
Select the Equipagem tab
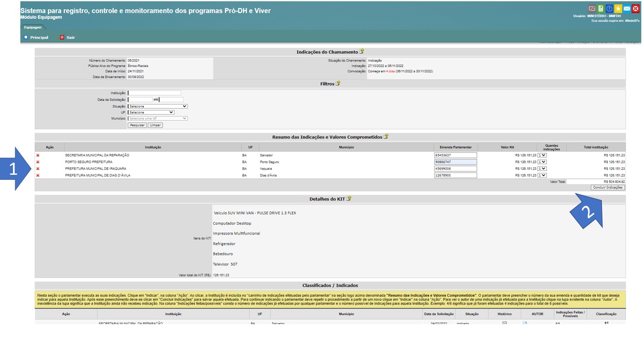pos(33,27)
